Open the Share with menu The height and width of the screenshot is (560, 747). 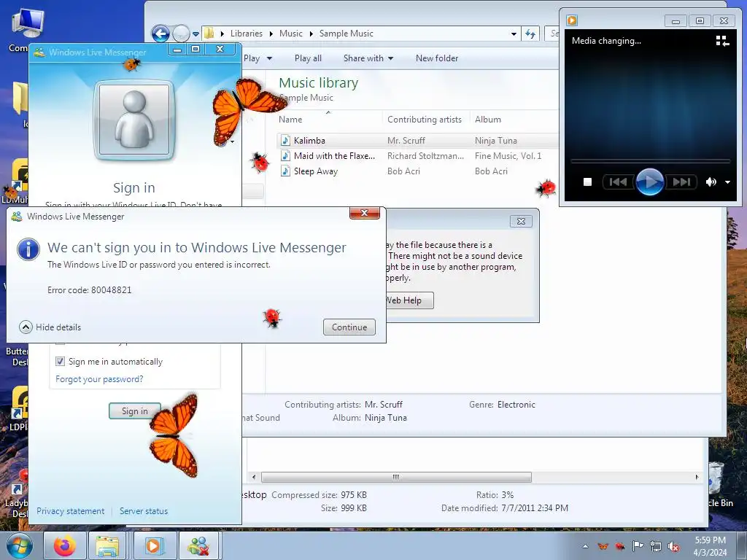point(368,58)
